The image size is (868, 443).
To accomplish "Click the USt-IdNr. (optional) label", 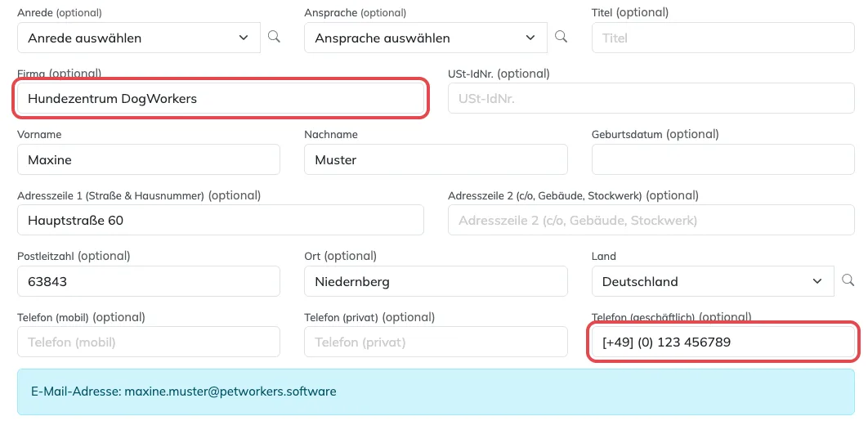I will coord(499,73).
